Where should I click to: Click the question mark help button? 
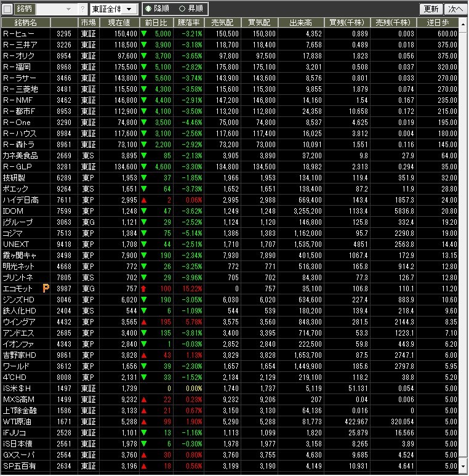(x=82, y=9)
